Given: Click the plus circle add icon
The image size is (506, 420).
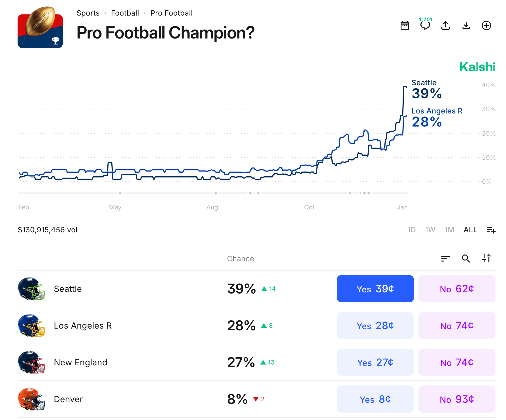Looking at the screenshot, I should [x=486, y=25].
